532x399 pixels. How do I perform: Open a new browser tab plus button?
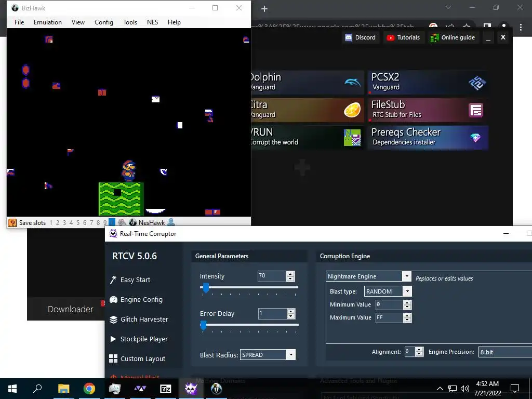tap(264, 9)
